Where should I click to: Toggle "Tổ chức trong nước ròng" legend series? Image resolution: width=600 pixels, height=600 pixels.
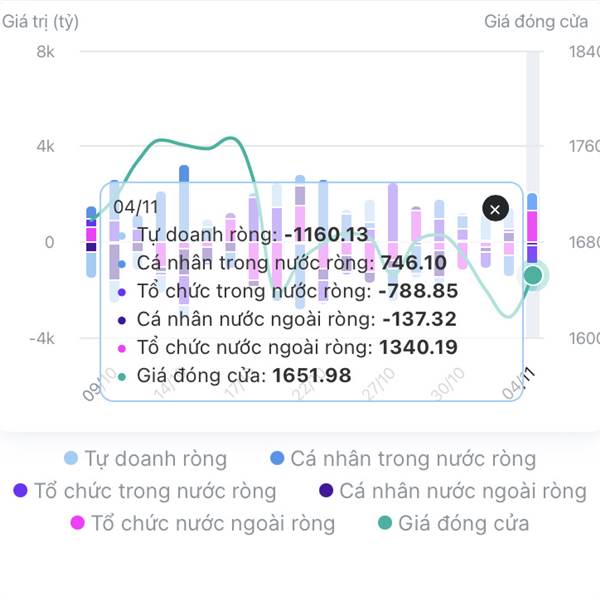pos(155,491)
